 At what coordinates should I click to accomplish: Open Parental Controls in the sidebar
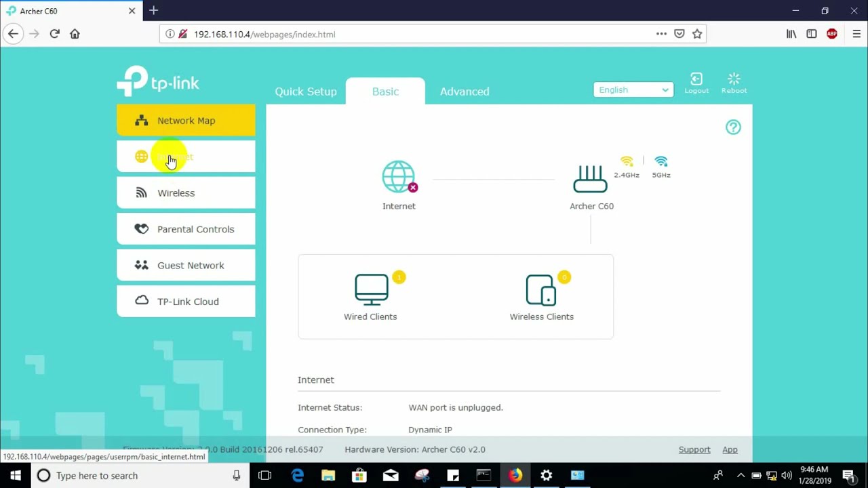pyautogui.click(x=186, y=229)
